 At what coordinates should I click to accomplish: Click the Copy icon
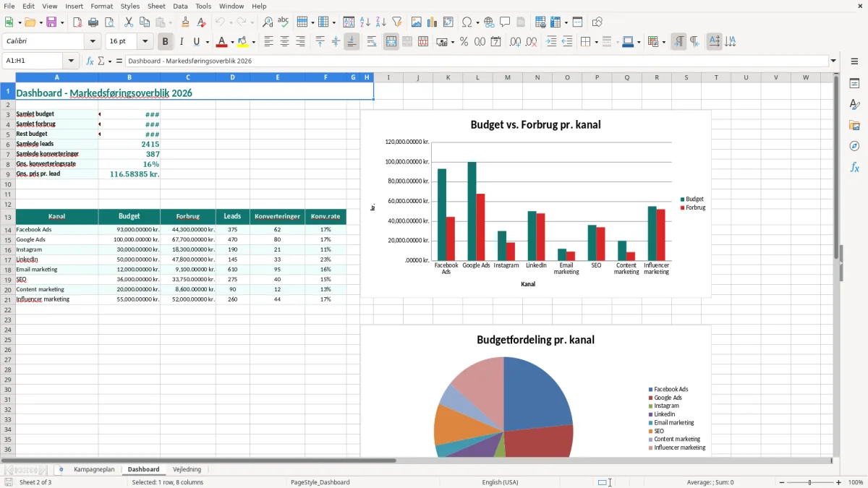point(145,22)
